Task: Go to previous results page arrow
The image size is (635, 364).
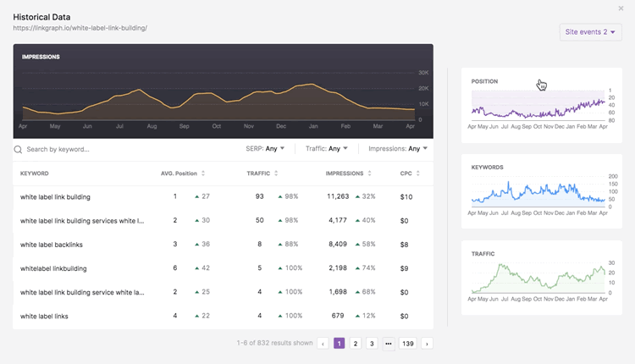Action: click(x=323, y=344)
